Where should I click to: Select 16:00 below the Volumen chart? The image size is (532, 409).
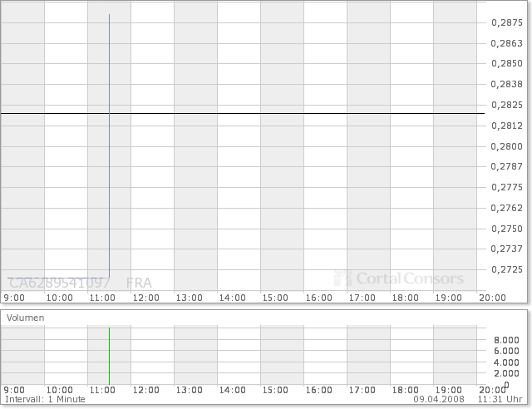point(319,390)
